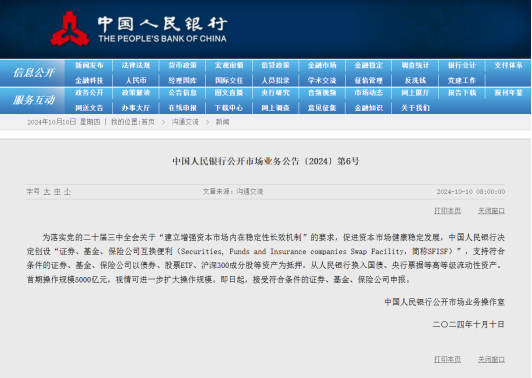532x378 pixels.
Task: Select 人民币 in navigation
Action: pyautogui.click(x=136, y=81)
